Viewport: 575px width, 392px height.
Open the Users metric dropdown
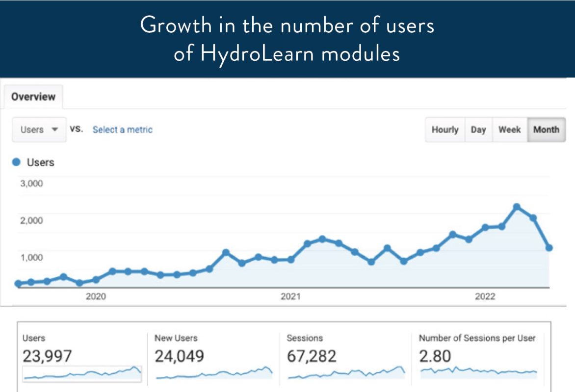point(39,130)
